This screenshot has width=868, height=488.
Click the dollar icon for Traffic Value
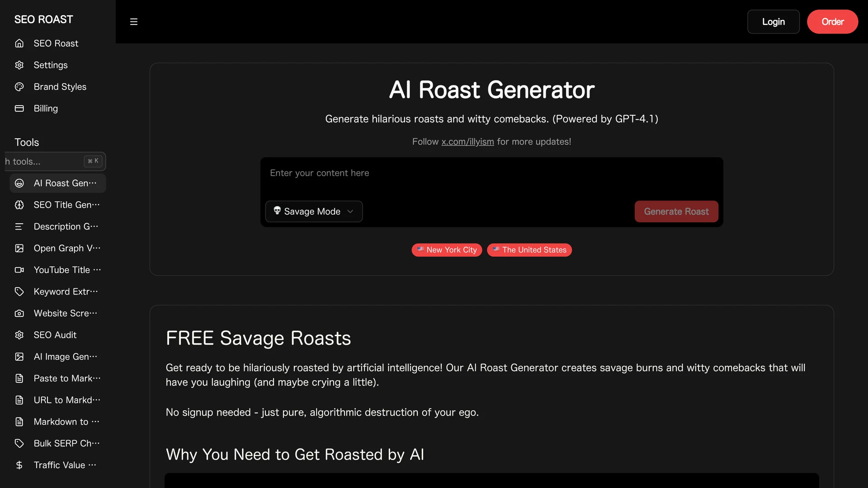(19, 465)
